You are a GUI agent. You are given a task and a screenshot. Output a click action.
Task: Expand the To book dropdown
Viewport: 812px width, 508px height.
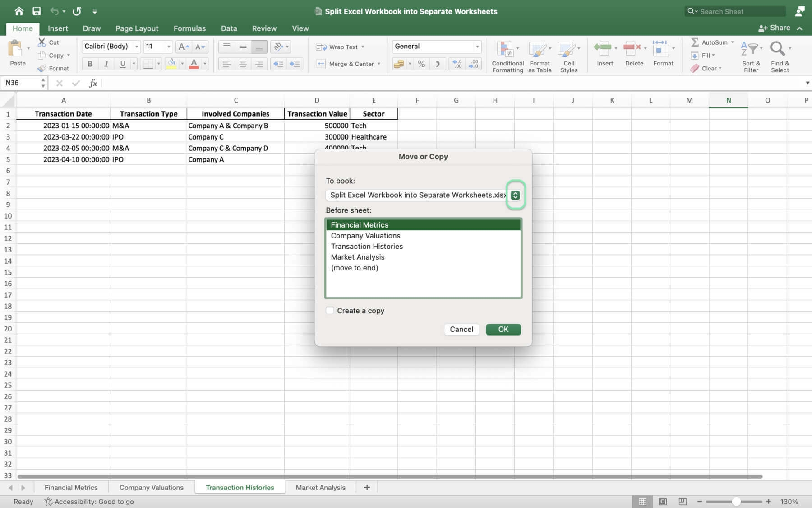click(x=515, y=195)
